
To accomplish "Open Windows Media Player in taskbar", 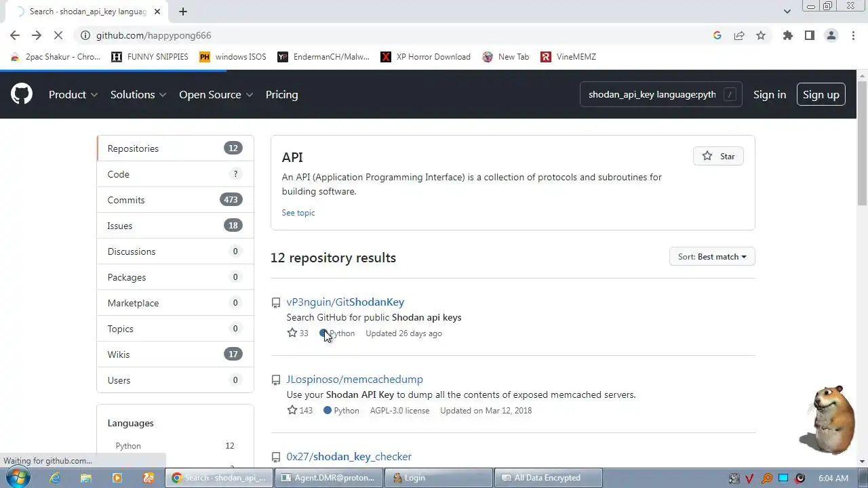I will pos(117,478).
